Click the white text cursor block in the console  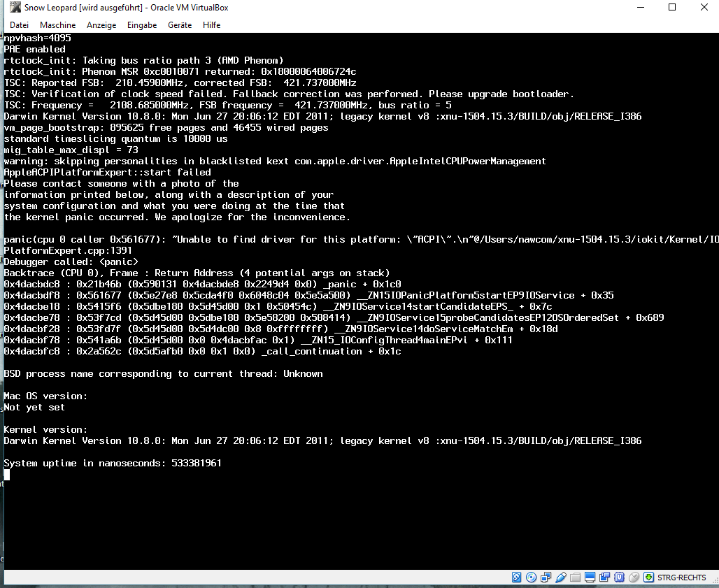coord(7,474)
